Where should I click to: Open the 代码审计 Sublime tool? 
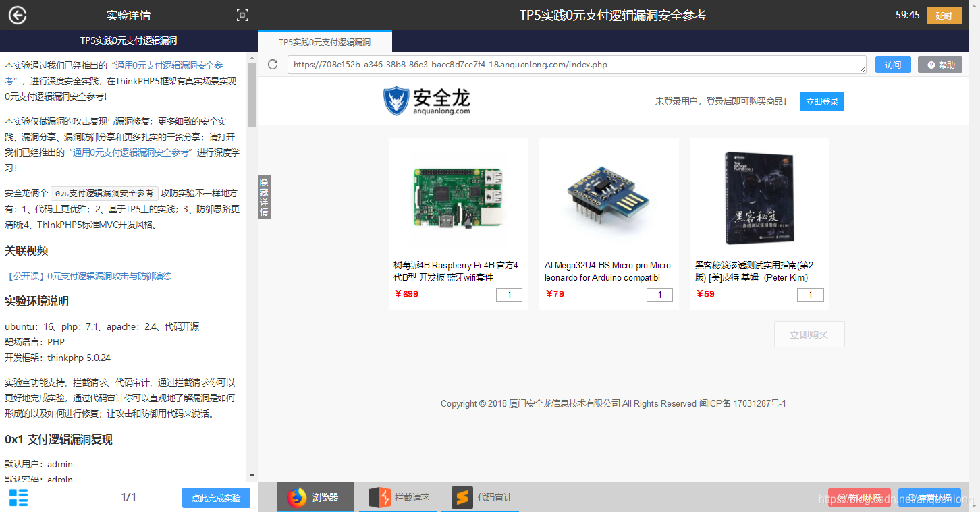(481, 497)
